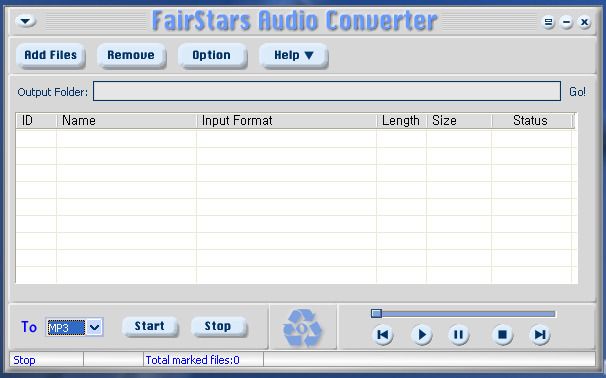This screenshot has width=606, height=378.
Task: Open the title bar dropdown arrow menu
Action: (x=26, y=21)
